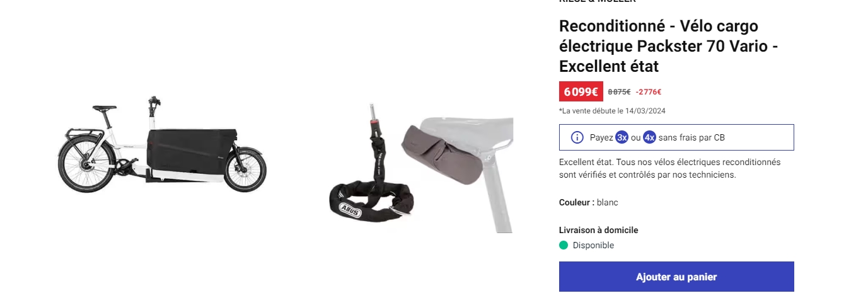Click the green availability dot
The width and height of the screenshot is (868, 298).
click(564, 245)
